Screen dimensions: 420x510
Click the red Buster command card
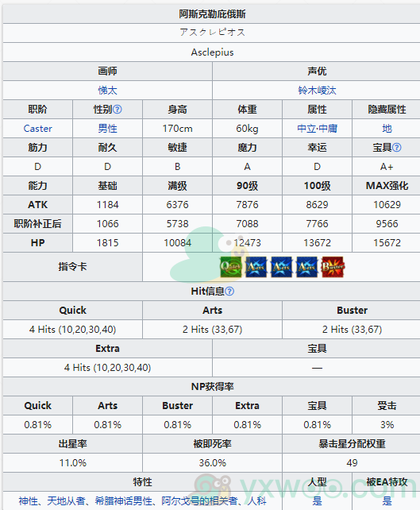pyautogui.click(x=333, y=267)
